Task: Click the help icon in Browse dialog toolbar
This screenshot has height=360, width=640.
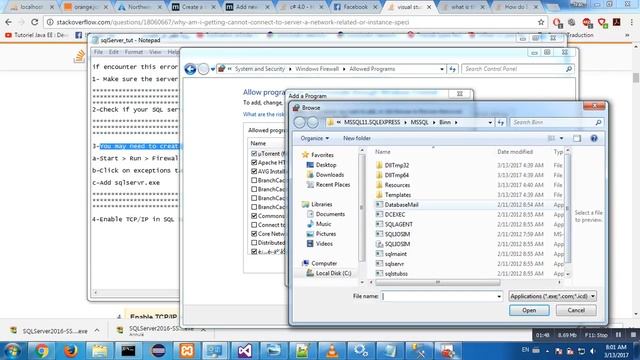Action: [594, 138]
